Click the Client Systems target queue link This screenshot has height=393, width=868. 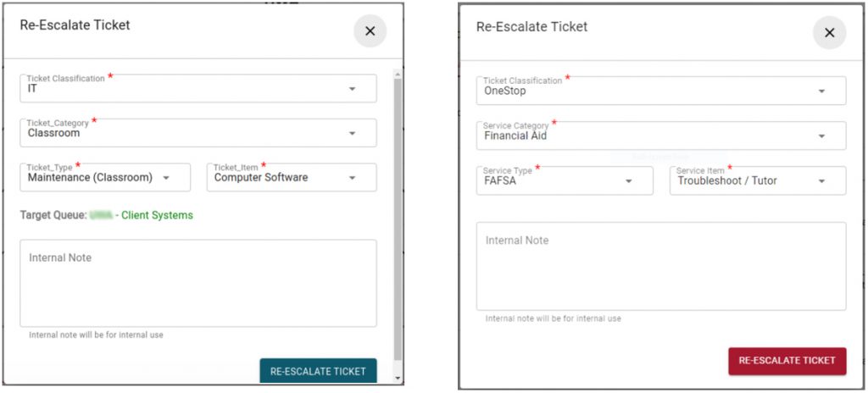(157, 215)
